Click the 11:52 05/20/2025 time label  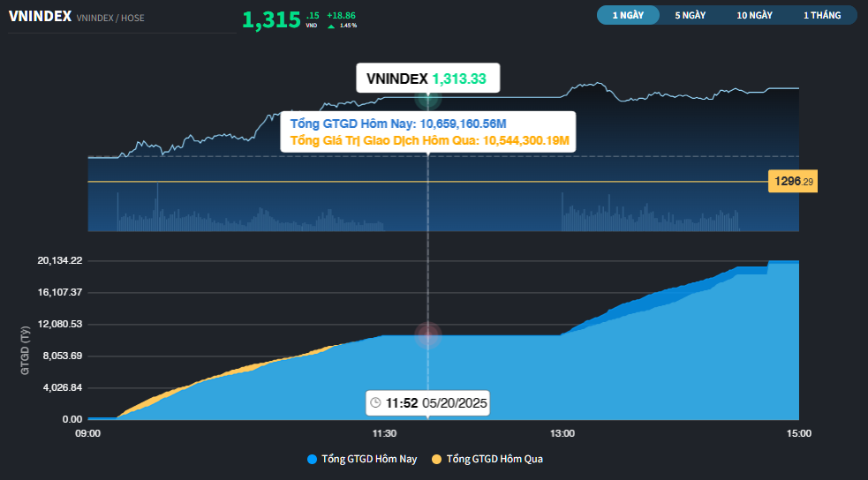pos(428,402)
